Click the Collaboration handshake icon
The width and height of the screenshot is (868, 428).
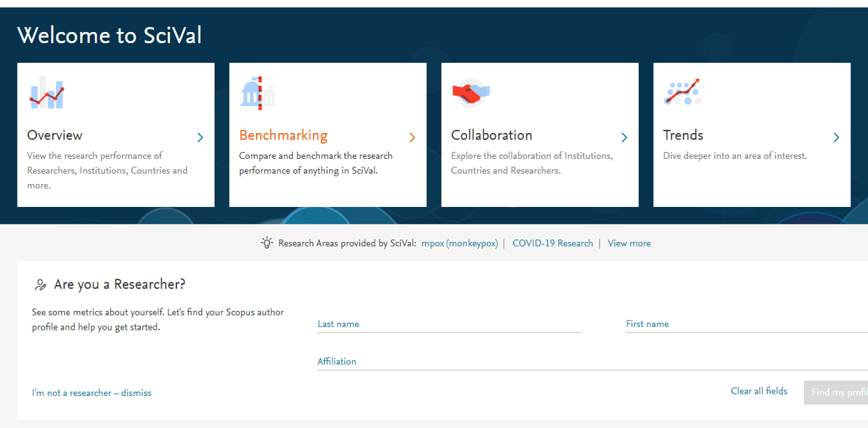(x=471, y=92)
